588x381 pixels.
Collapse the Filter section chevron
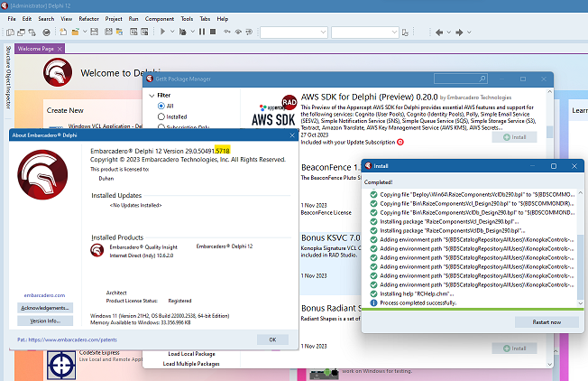(x=152, y=96)
